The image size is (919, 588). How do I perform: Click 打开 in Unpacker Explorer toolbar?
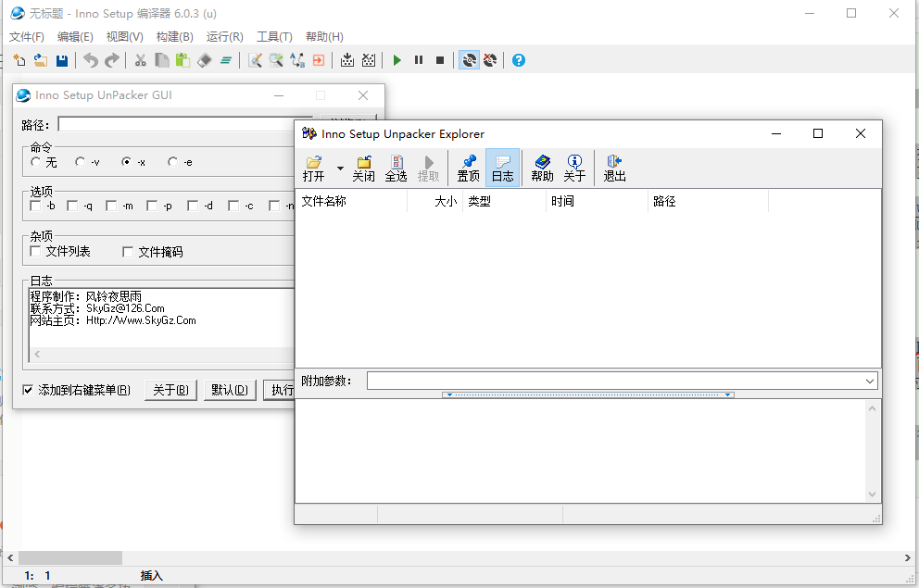click(313, 169)
